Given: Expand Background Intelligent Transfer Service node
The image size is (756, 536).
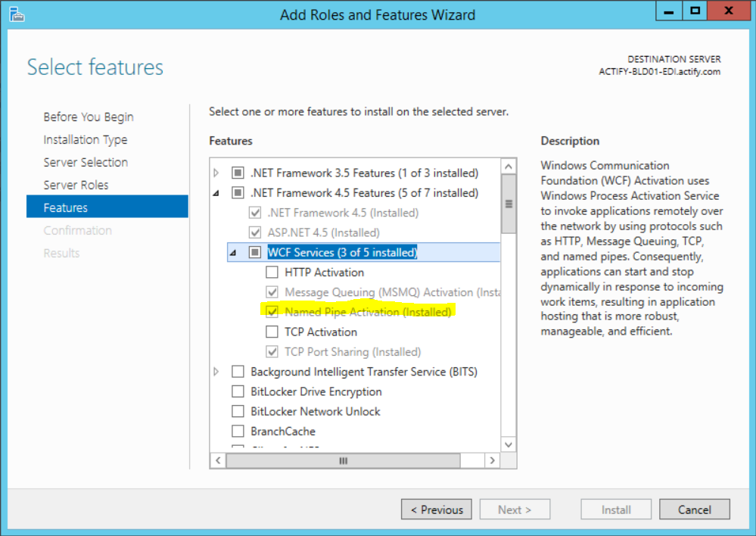Looking at the screenshot, I should pyautogui.click(x=217, y=372).
